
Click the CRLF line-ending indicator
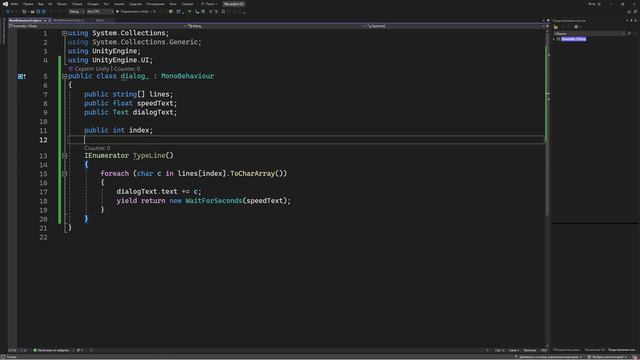[544, 350]
